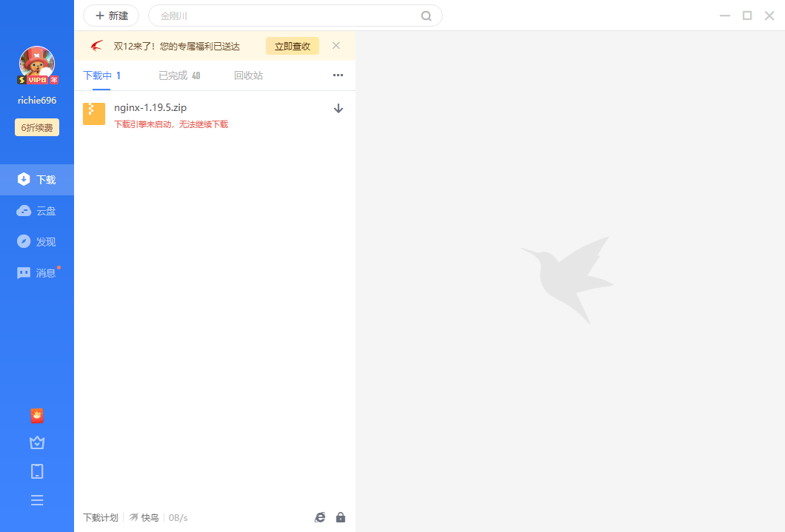785x532 pixels.
Task: Open the more options ellipsis menu
Action: pyautogui.click(x=338, y=75)
